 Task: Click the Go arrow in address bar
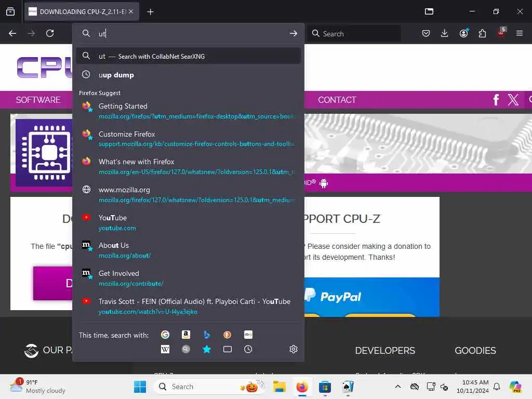tap(293, 33)
